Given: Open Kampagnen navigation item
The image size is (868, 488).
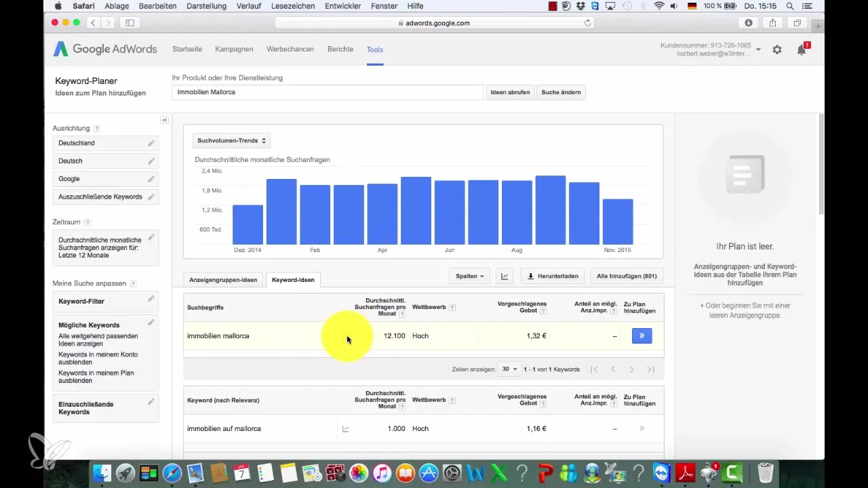Looking at the screenshot, I should pyautogui.click(x=234, y=49).
